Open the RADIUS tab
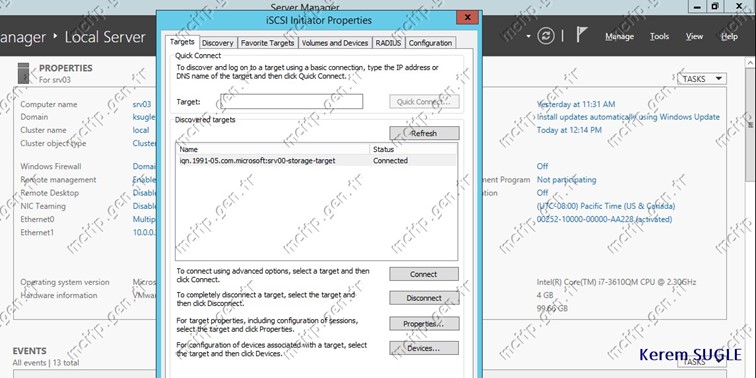This screenshot has width=756, height=378. click(x=389, y=43)
